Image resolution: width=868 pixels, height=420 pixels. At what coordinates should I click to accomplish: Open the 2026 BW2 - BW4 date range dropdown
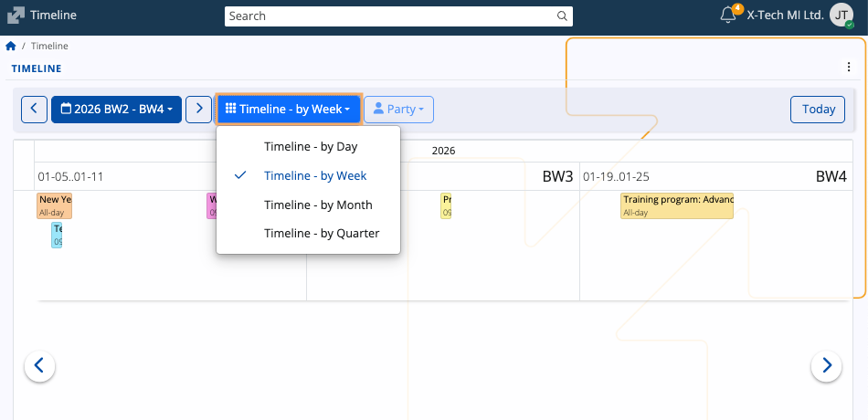[116, 110]
